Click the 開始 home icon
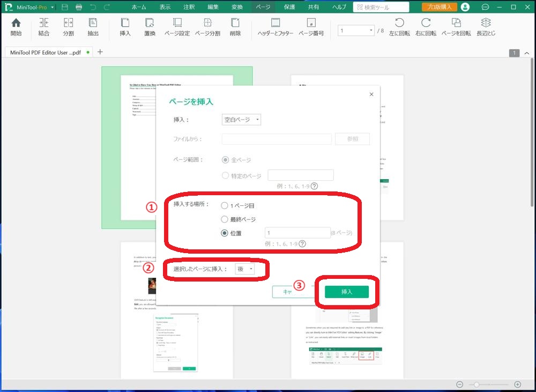The height and width of the screenshot is (392, 536). (16, 27)
